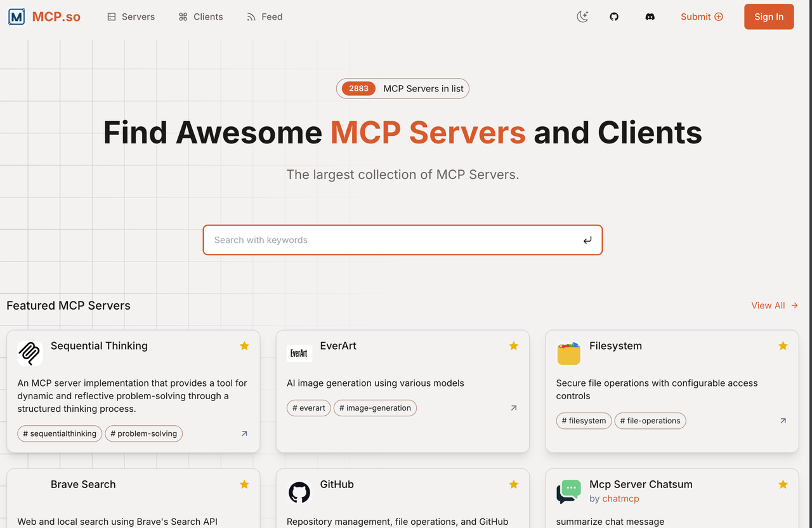The height and width of the screenshot is (528, 812).
Task: Click the Mcp Server Chatsum chat icon
Action: coord(569,492)
